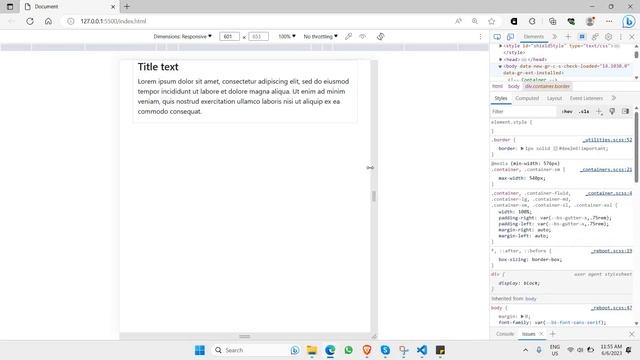
Task: Switch to the Styles tab
Action: pyautogui.click(x=501, y=98)
